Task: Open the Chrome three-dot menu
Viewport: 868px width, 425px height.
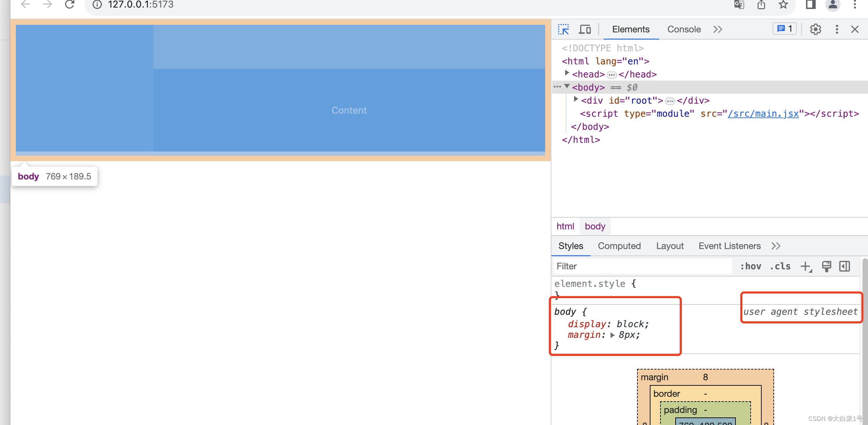Action: click(x=855, y=4)
